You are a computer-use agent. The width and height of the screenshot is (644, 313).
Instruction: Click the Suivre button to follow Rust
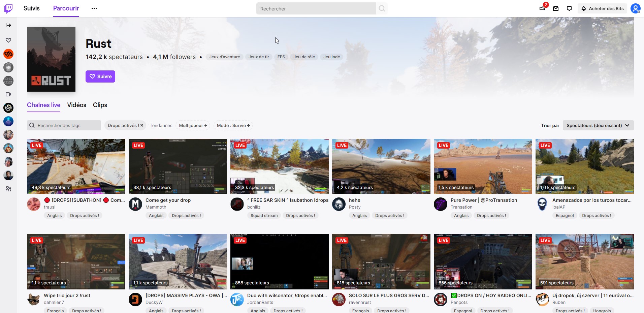(100, 76)
